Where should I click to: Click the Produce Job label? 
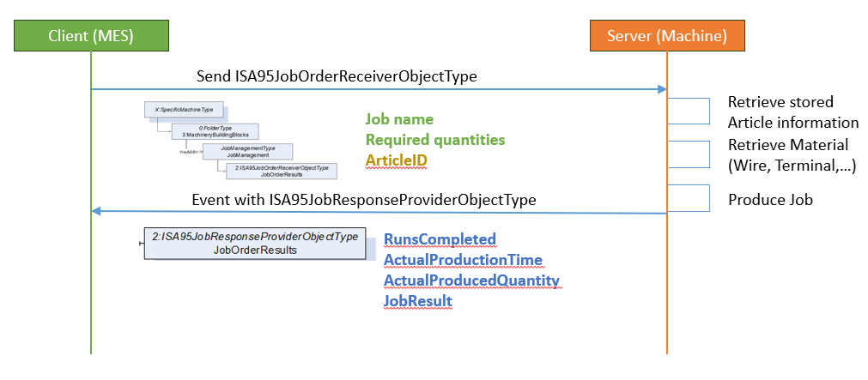click(x=770, y=200)
